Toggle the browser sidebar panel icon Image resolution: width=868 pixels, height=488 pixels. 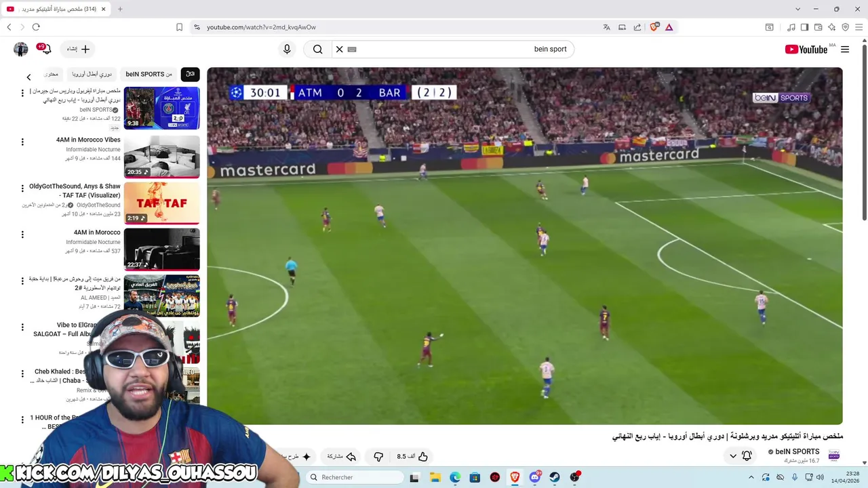coord(804,27)
